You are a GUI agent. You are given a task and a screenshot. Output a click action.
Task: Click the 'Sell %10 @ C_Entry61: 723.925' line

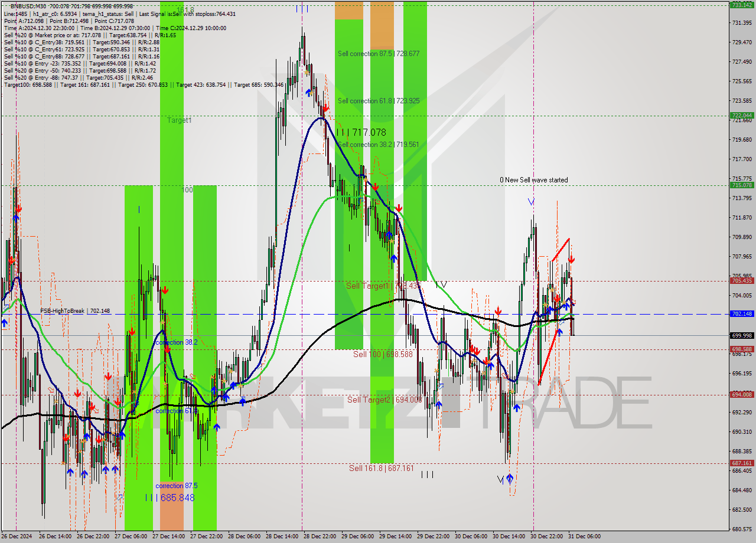[82, 50]
